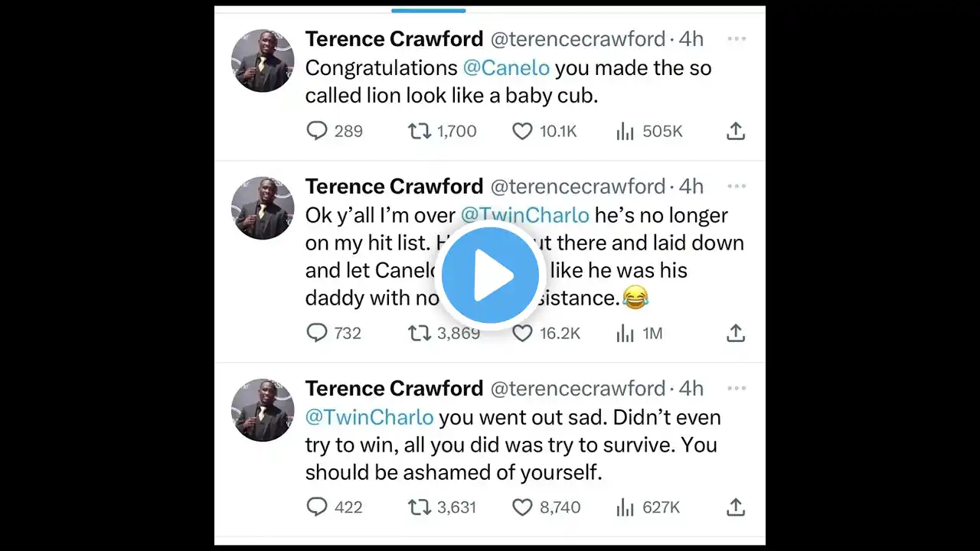This screenshot has height=551, width=980.
Task: Retweet the baby cub tweet
Action: [419, 132]
